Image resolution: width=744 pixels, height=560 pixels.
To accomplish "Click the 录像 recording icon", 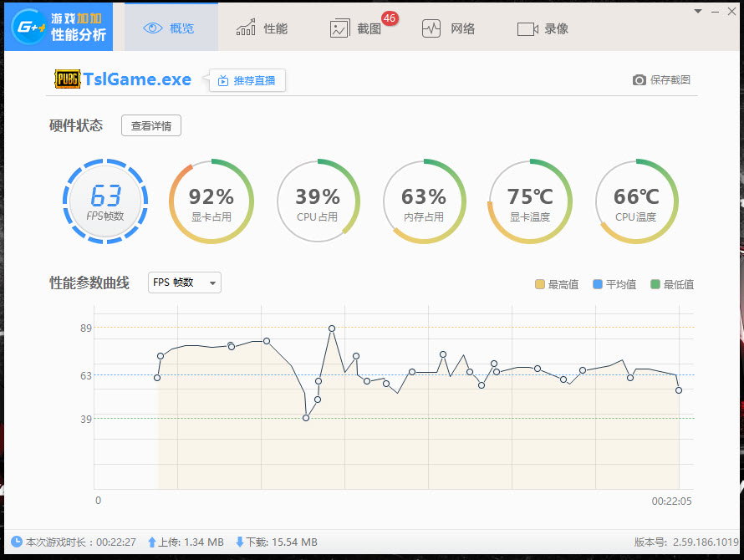I will coord(527,27).
